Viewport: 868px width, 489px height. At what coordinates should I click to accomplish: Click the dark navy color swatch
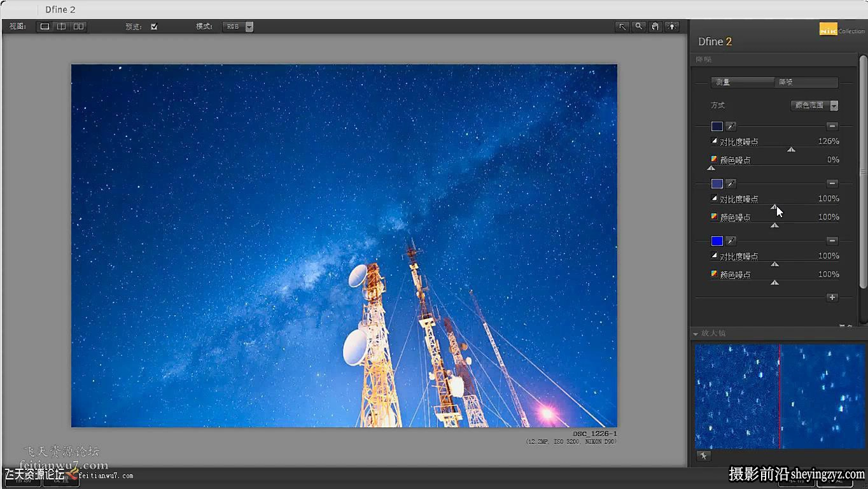[717, 126]
